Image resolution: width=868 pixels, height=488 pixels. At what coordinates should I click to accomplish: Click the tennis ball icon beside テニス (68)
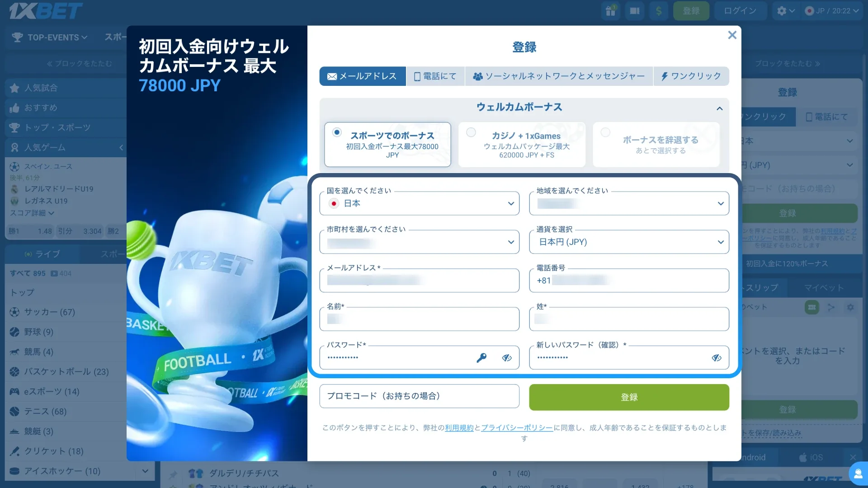coord(14,412)
